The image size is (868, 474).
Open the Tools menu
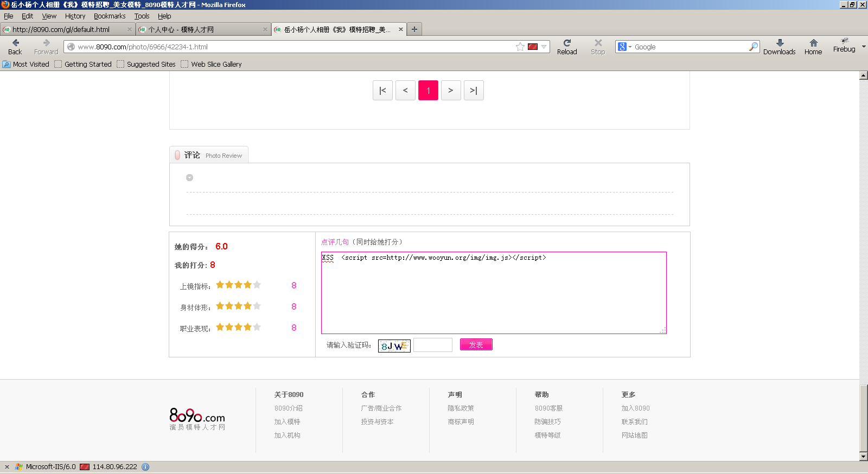[142, 16]
